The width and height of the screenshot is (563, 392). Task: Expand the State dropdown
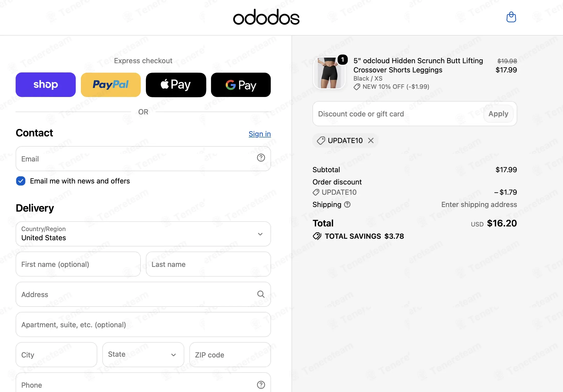pyautogui.click(x=143, y=355)
